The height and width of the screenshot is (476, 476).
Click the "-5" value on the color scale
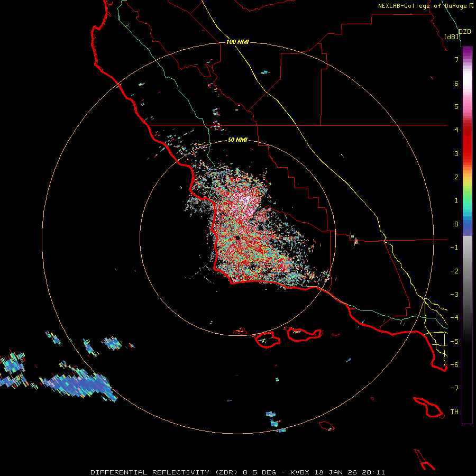coord(454,342)
